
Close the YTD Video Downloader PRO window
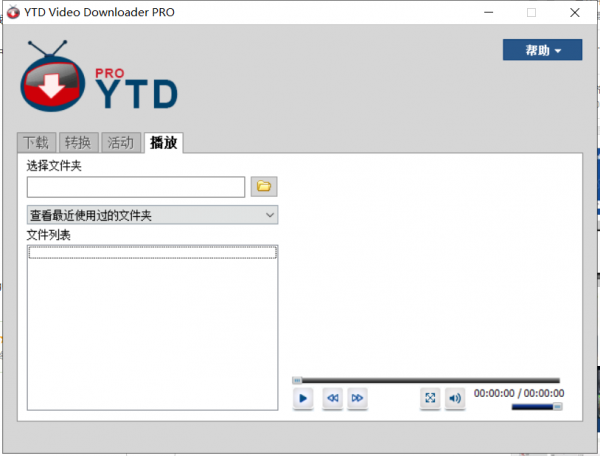coord(575,13)
